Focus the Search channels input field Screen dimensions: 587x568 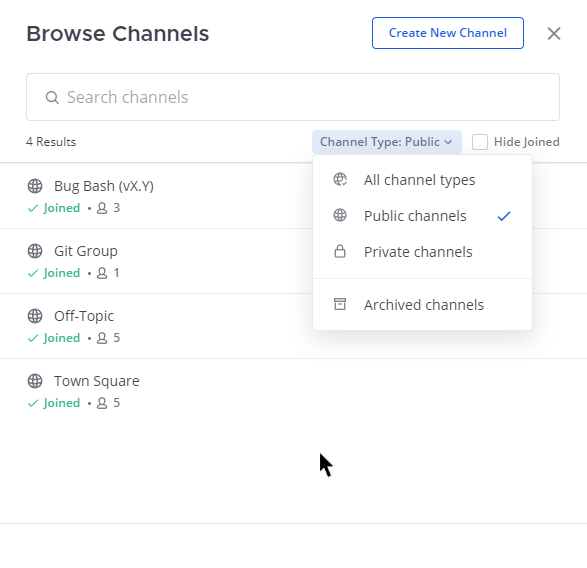click(293, 97)
